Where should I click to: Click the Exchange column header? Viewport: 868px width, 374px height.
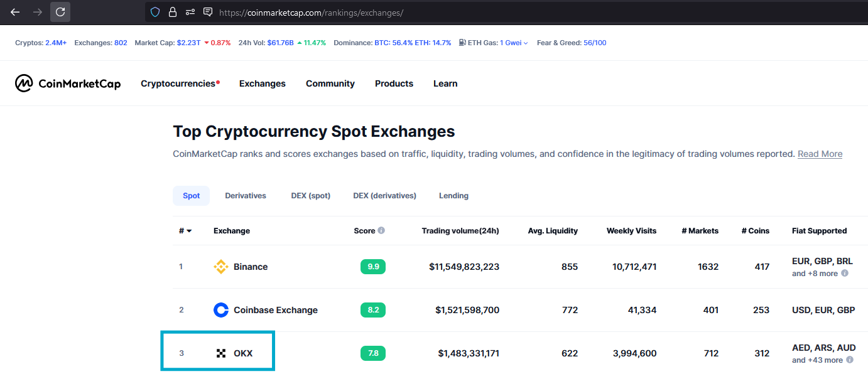pos(232,231)
